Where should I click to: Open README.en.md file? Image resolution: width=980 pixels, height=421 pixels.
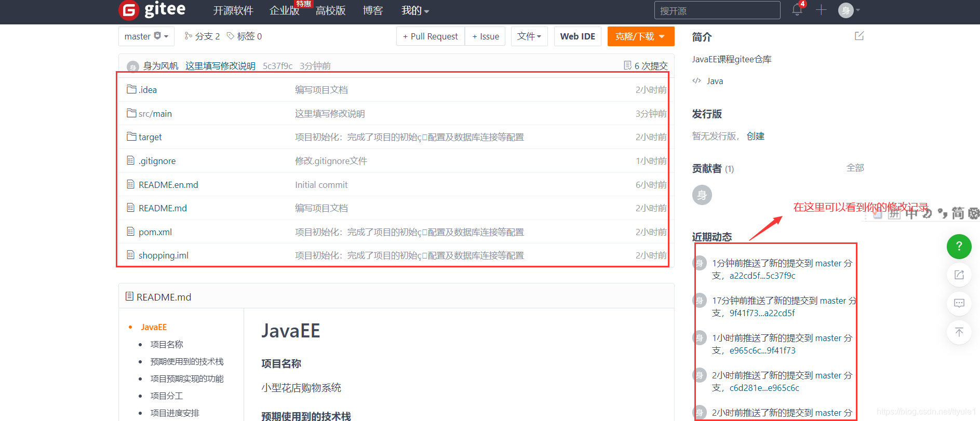(x=168, y=185)
